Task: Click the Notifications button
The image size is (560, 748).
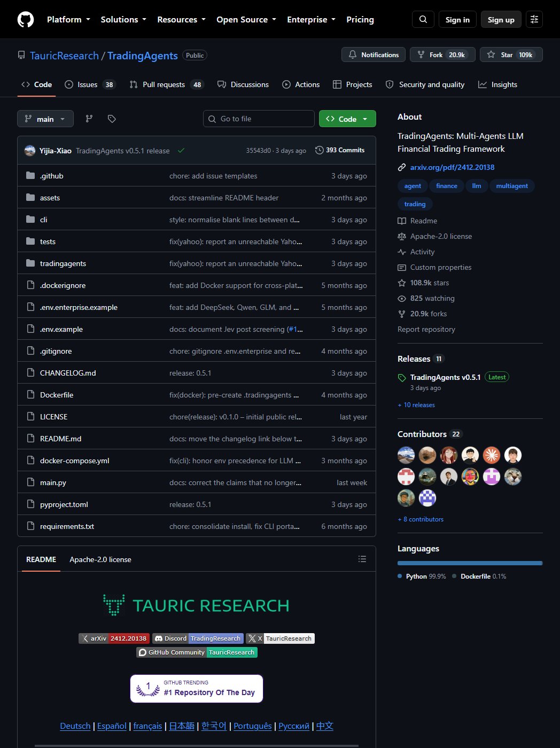Action: [x=373, y=54]
